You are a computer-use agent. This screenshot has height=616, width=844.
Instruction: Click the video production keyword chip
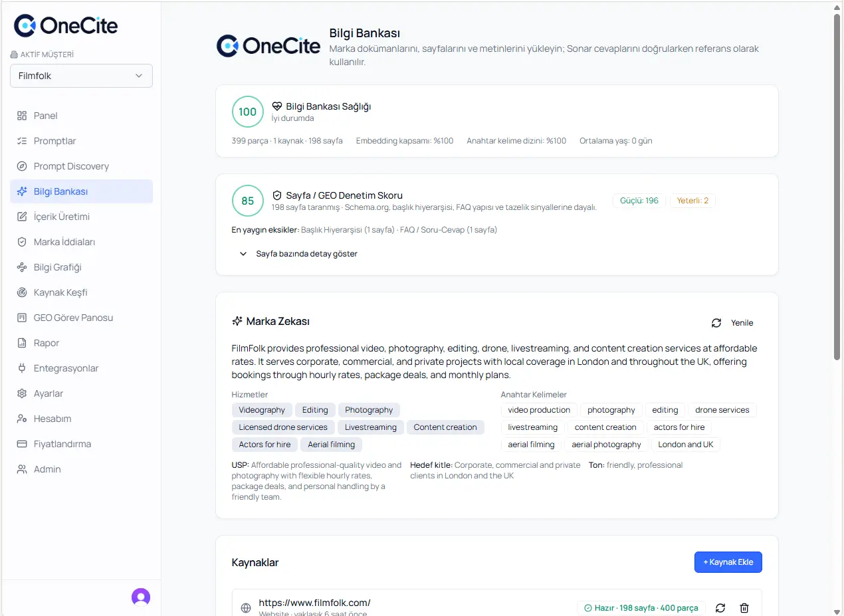539,410
